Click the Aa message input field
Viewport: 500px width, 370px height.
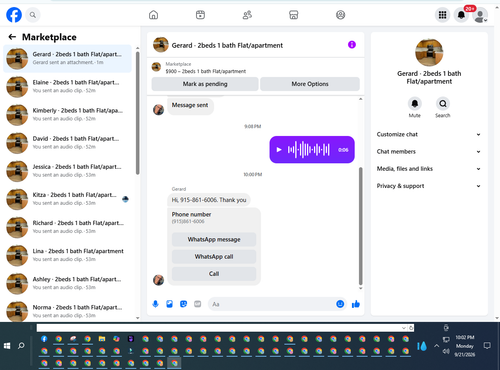click(x=272, y=304)
